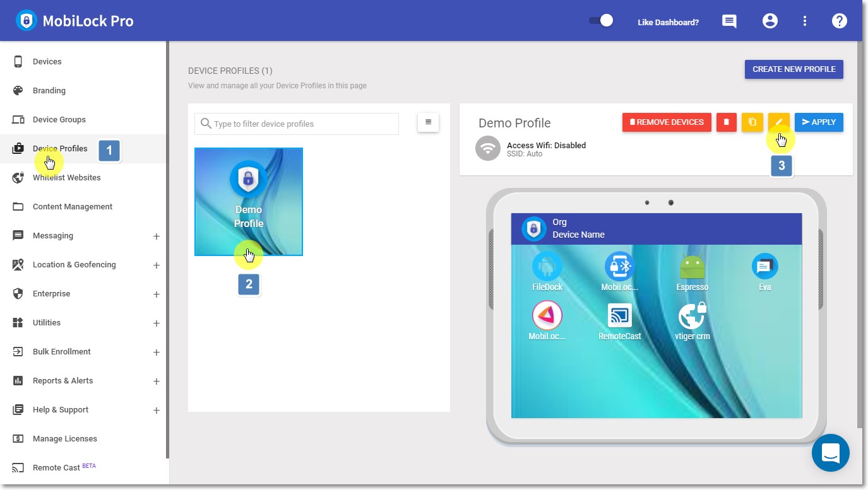
Task: Click RemoteCast app icon in preview
Action: 620,315
